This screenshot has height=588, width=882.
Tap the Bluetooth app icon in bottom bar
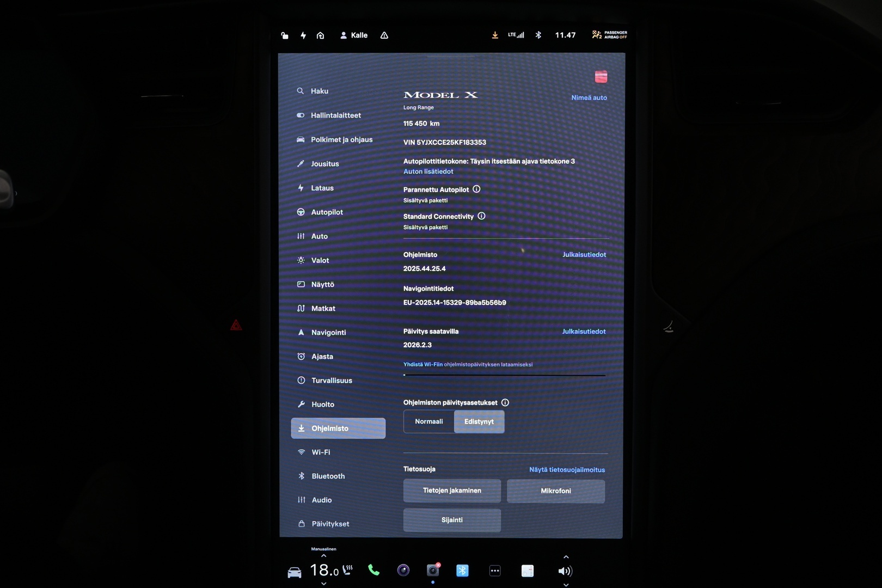tap(462, 570)
